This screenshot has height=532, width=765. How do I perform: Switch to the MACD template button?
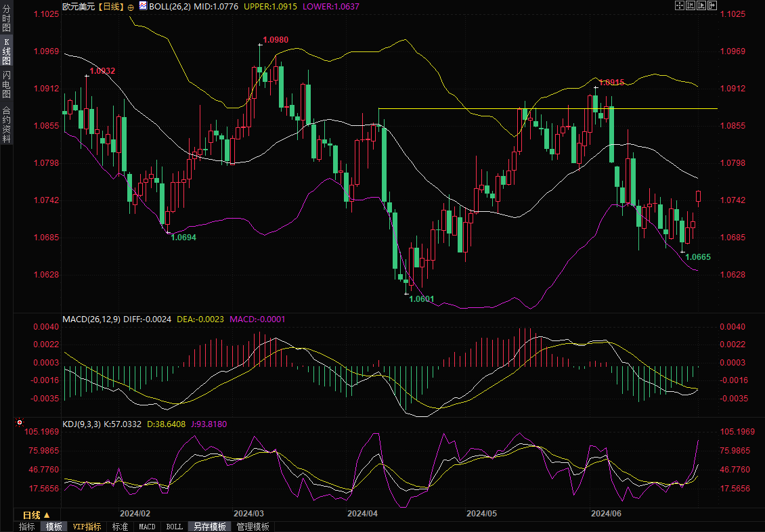point(147,527)
